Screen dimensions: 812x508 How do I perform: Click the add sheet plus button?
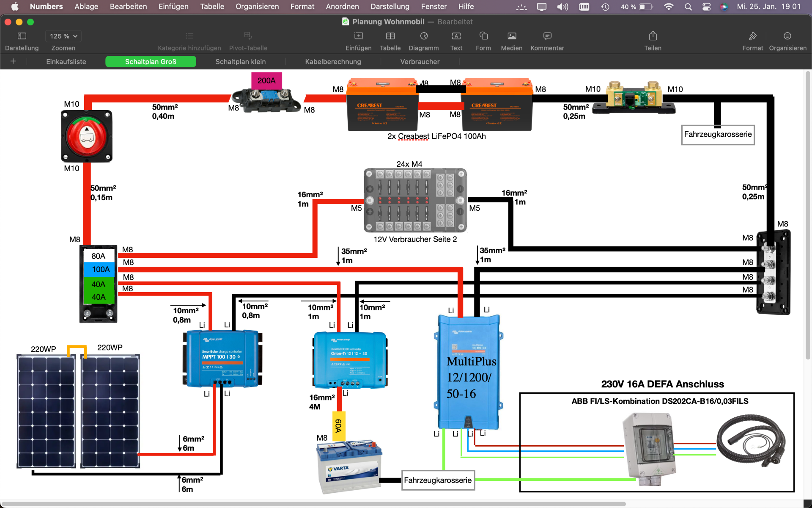(14, 61)
